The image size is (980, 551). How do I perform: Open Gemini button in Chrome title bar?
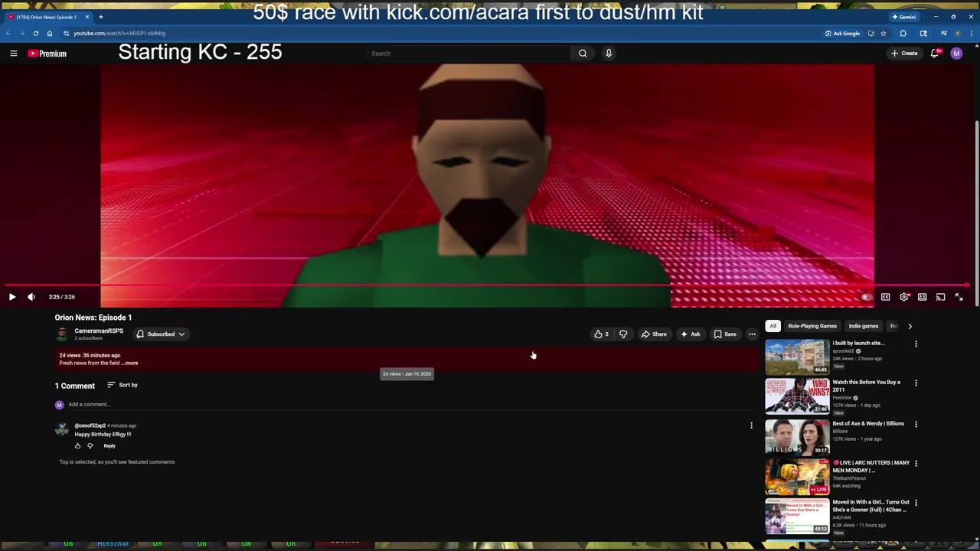pyautogui.click(x=904, y=17)
